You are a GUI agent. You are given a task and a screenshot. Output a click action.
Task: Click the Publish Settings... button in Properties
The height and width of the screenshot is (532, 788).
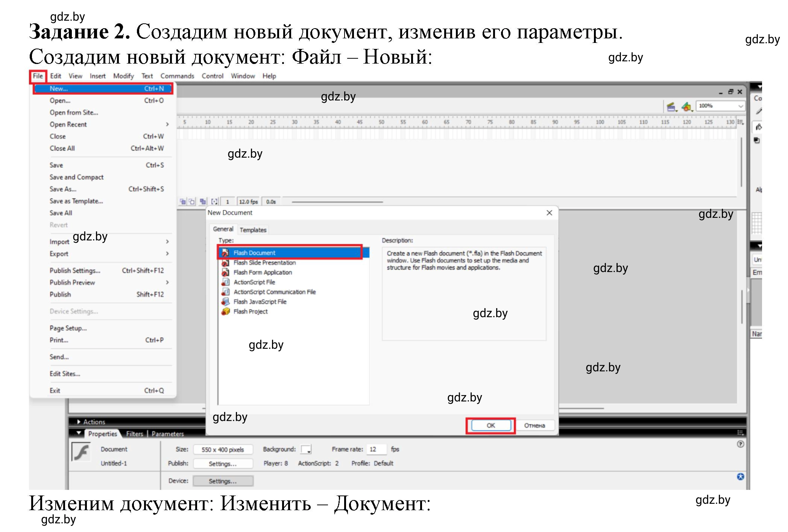pyautogui.click(x=223, y=464)
